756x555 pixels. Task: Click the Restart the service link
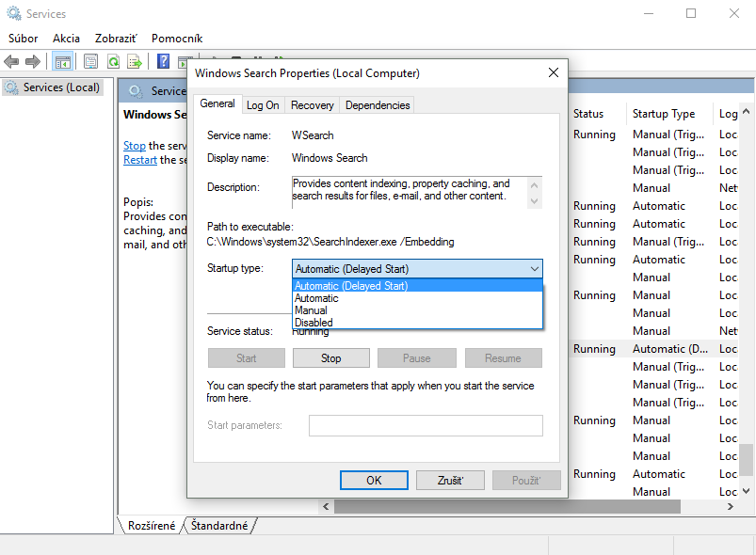pyautogui.click(x=140, y=160)
